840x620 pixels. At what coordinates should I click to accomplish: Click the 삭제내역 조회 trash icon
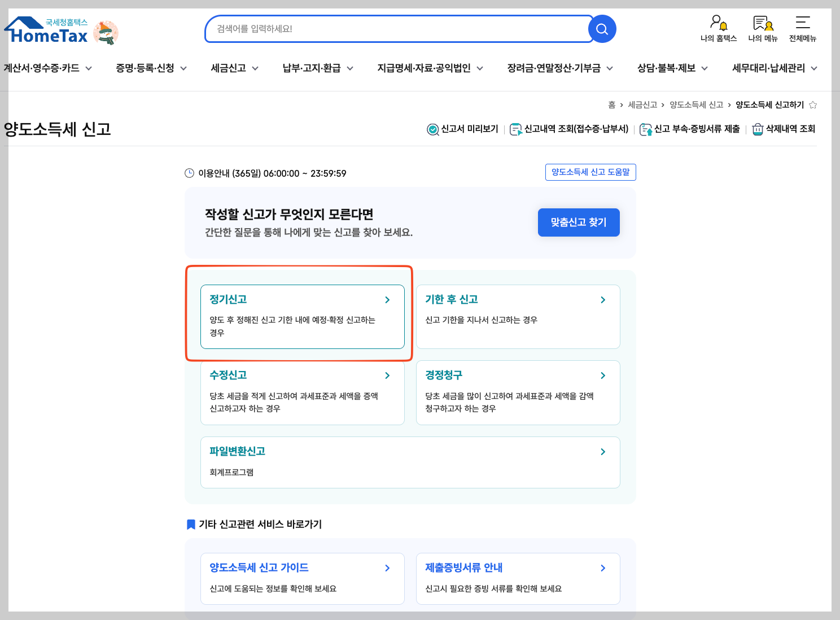click(758, 129)
